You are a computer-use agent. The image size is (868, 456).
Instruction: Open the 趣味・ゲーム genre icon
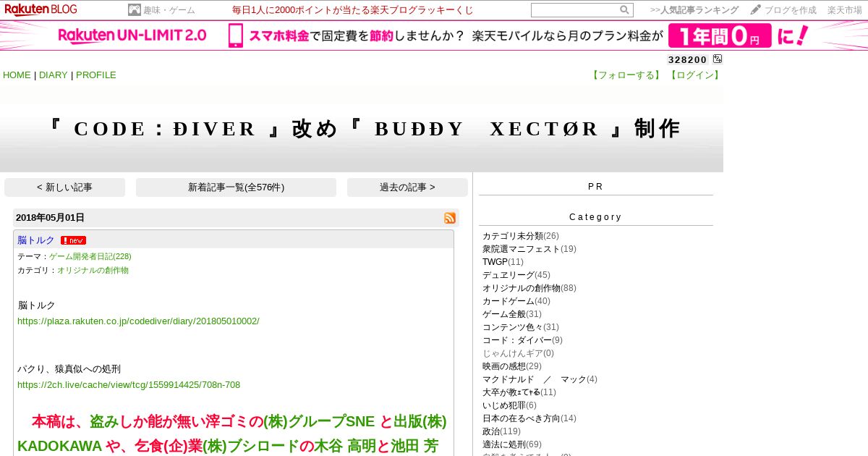click(135, 10)
